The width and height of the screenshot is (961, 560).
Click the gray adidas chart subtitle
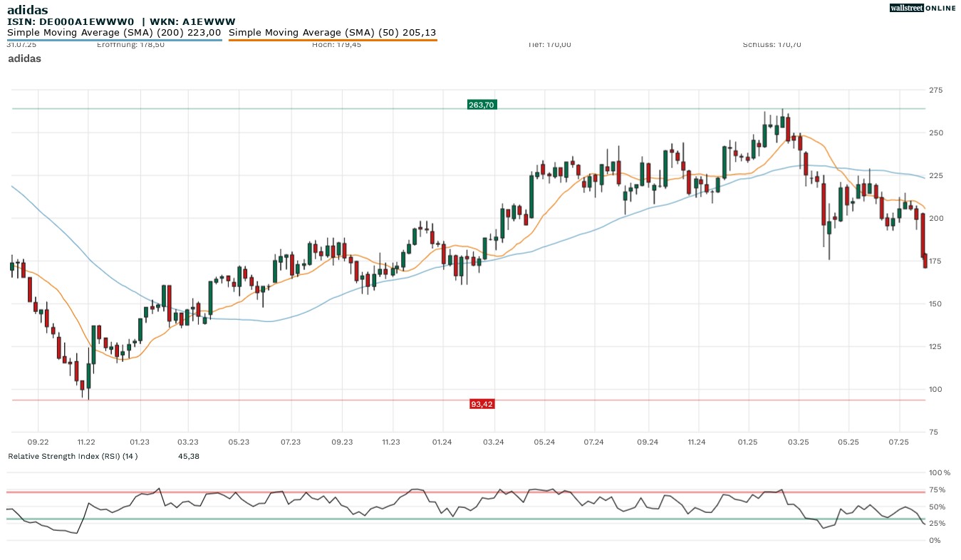pyautogui.click(x=24, y=58)
